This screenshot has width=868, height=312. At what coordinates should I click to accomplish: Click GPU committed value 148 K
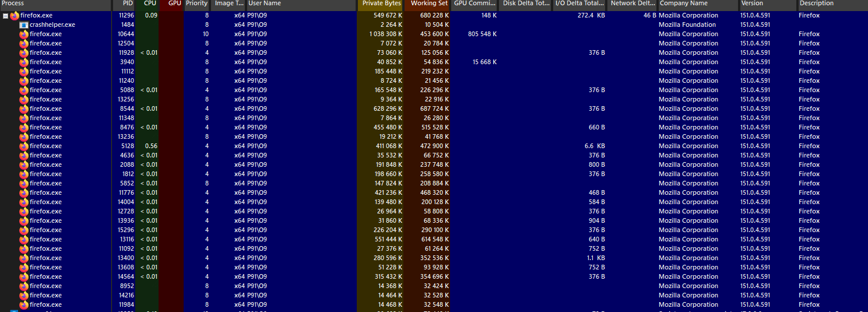(x=489, y=16)
